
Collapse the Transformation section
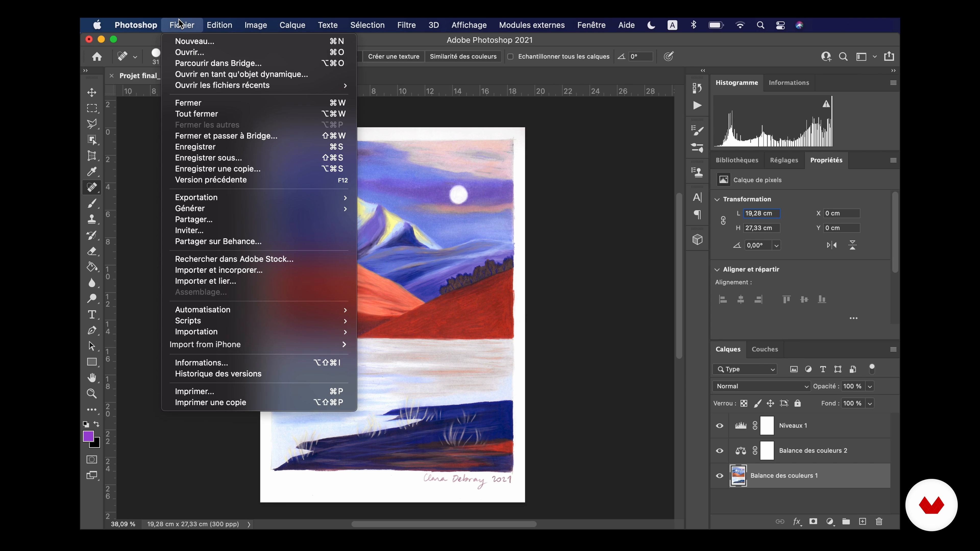[717, 199]
